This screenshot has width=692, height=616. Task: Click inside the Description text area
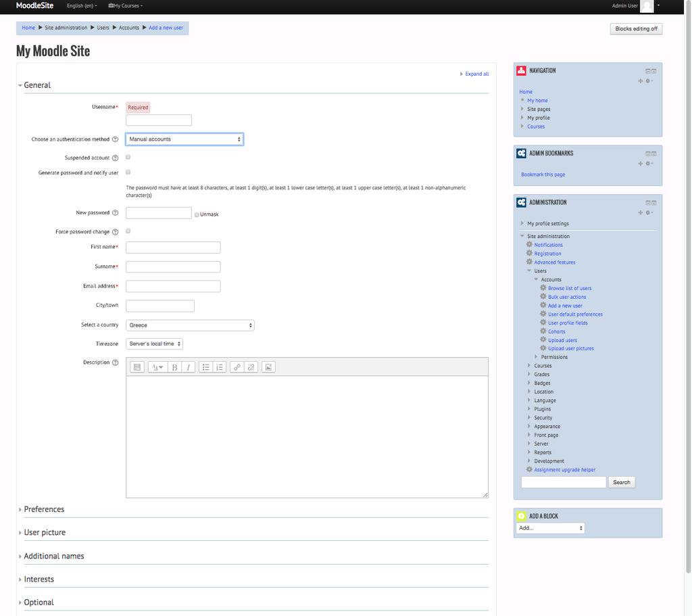[307, 437]
